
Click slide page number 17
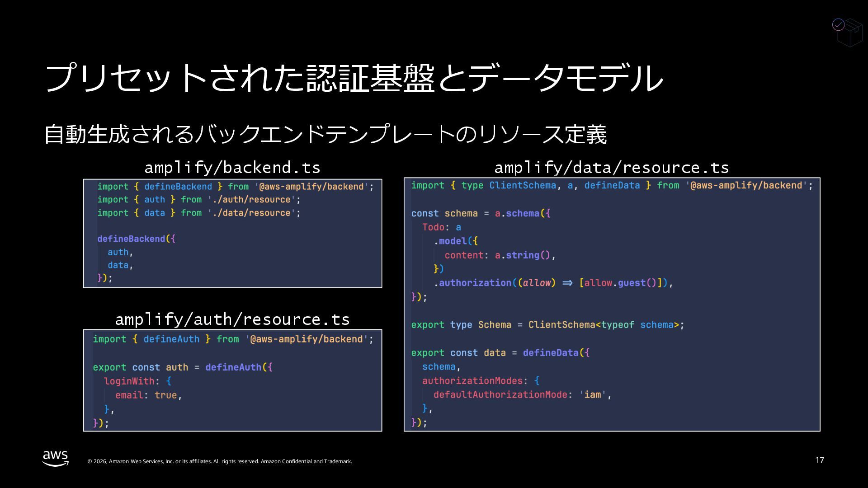click(x=820, y=460)
